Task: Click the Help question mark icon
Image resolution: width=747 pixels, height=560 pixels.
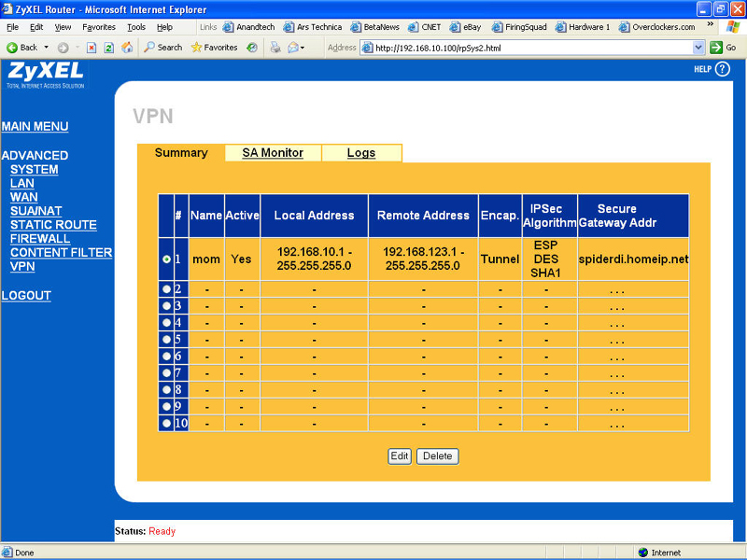Action: coord(722,69)
